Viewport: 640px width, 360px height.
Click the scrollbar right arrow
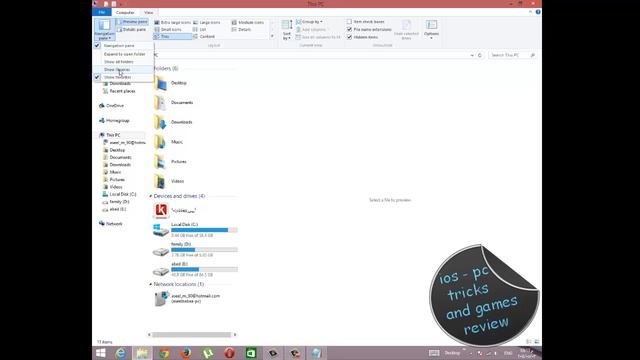235,335
